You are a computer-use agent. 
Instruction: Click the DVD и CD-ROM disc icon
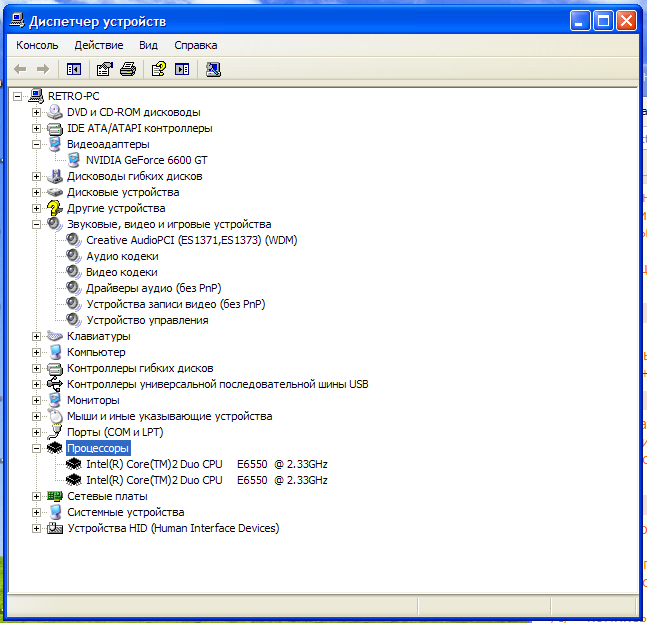(x=54, y=112)
